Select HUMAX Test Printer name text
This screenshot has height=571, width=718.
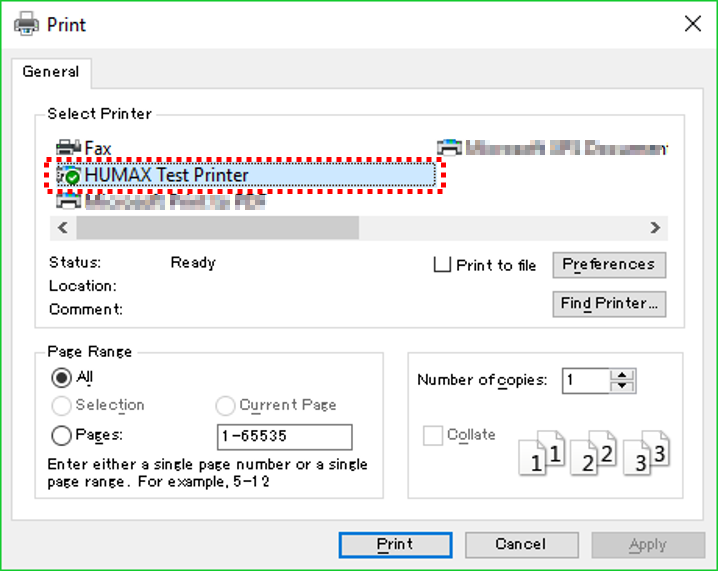(x=166, y=175)
